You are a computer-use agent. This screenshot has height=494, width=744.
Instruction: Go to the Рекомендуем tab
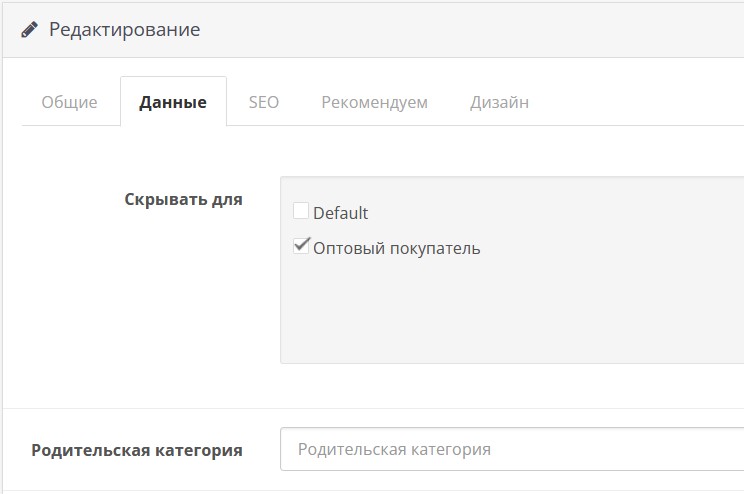(374, 102)
